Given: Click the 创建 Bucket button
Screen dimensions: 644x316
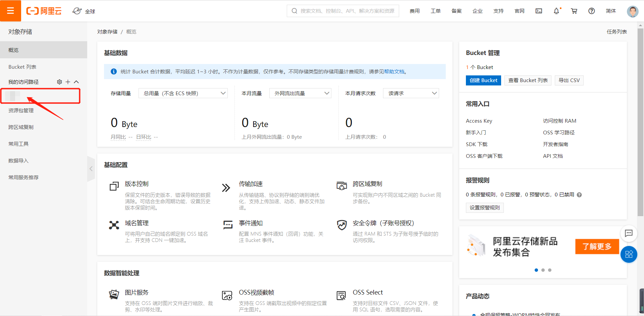Looking at the screenshot, I should coord(483,80).
